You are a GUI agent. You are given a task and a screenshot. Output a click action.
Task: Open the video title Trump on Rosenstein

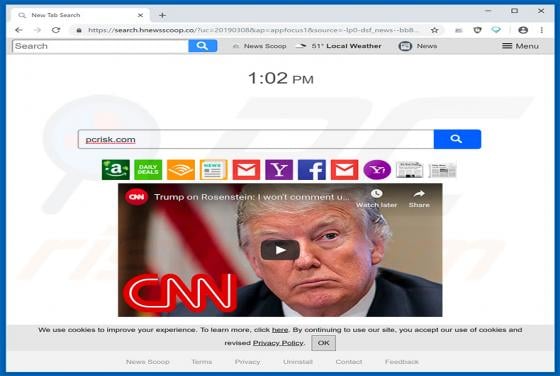[x=252, y=197]
